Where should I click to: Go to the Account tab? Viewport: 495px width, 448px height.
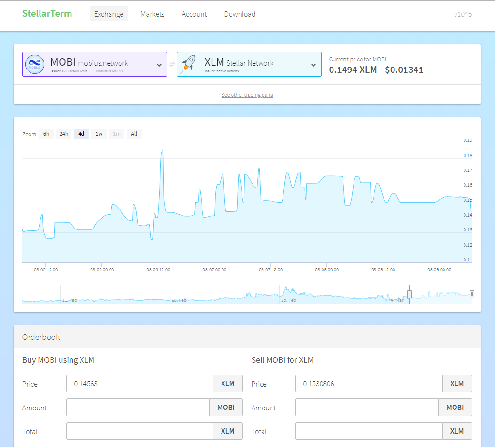pos(194,14)
